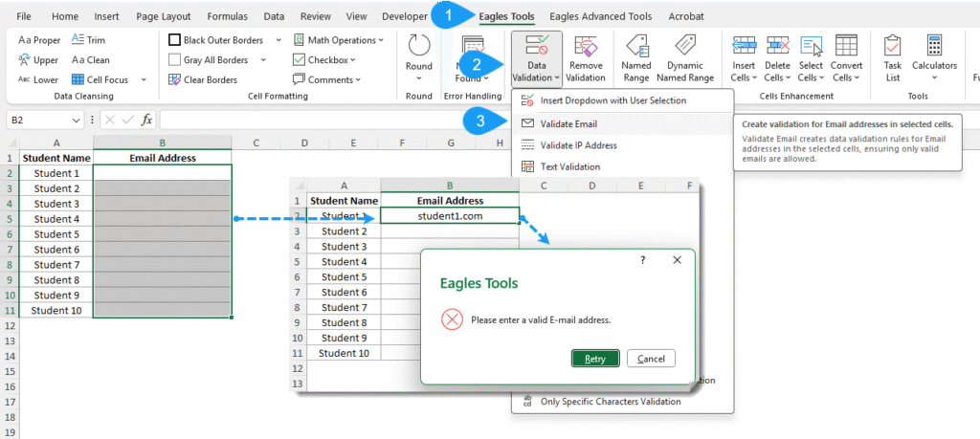980x439 pixels.
Task: Open Math Operations tool
Action: (x=338, y=40)
